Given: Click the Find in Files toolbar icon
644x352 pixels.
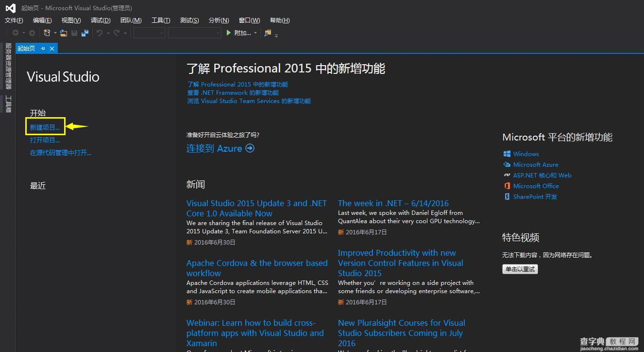Looking at the screenshot, I should tap(268, 33).
